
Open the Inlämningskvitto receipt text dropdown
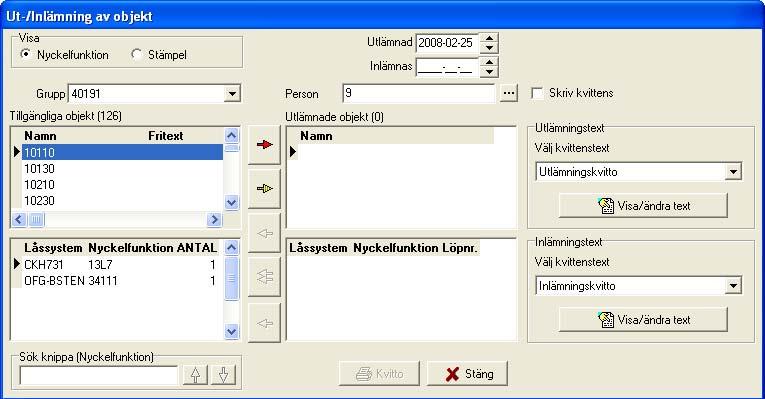click(x=733, y=286)
